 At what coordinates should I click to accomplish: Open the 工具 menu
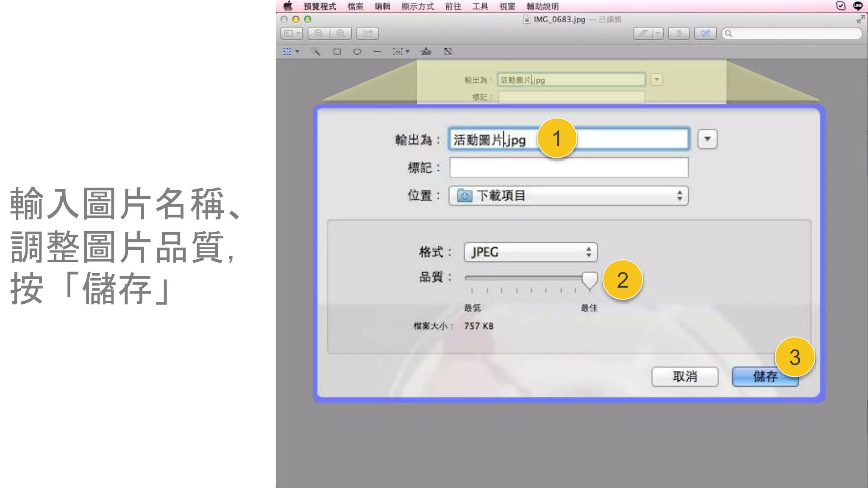click(x=480, y=6)
